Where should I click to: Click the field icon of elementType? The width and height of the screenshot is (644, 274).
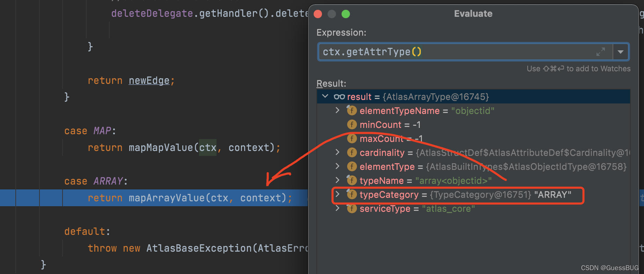click(x=352, y=166)
